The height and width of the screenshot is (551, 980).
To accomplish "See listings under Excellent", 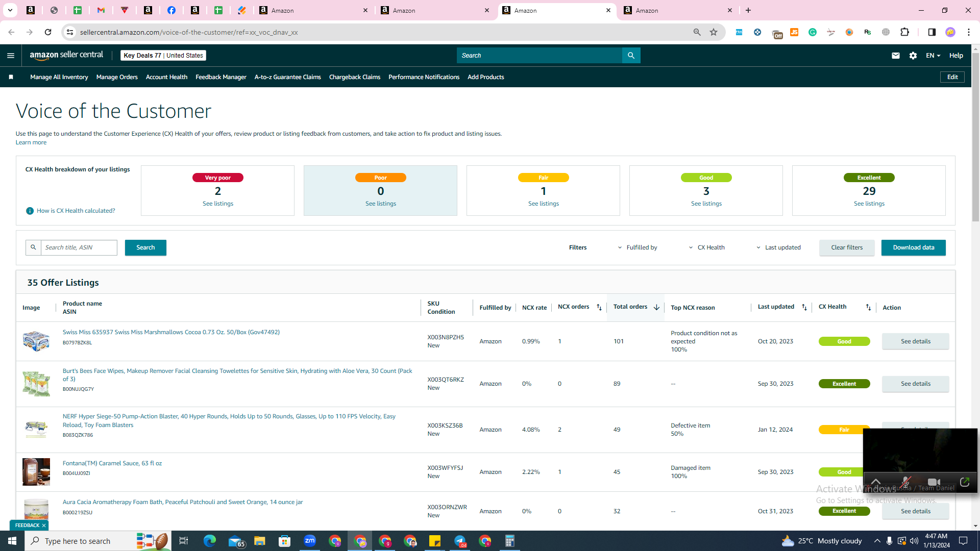I will (869, 204).
